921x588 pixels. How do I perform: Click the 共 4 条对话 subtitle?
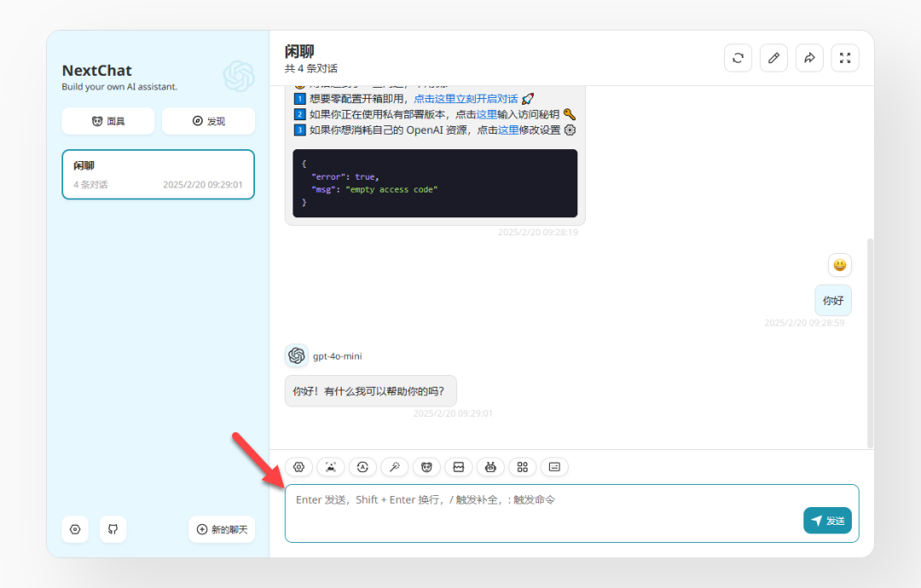tap(311, 69)
